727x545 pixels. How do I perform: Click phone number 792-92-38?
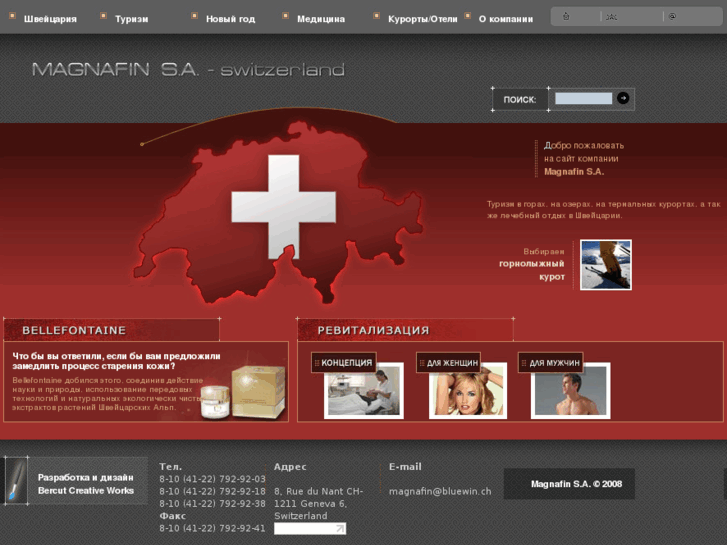212,503
